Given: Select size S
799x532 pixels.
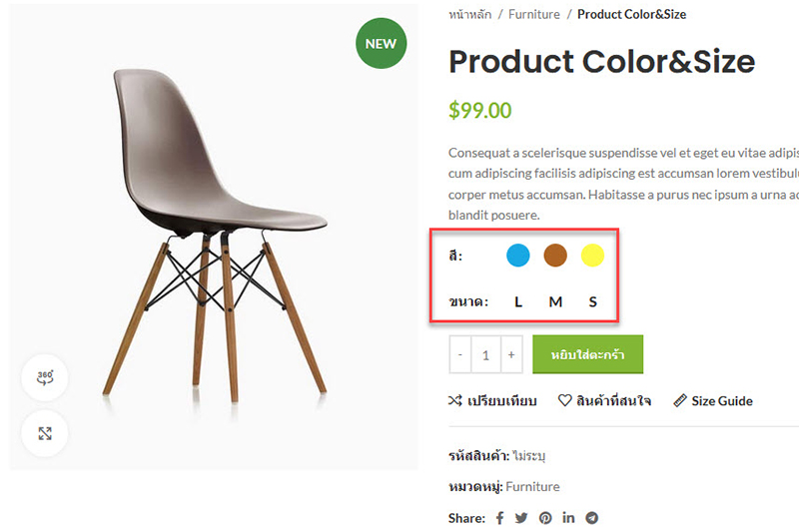Looking at the screenshot, I should [592, 301].
